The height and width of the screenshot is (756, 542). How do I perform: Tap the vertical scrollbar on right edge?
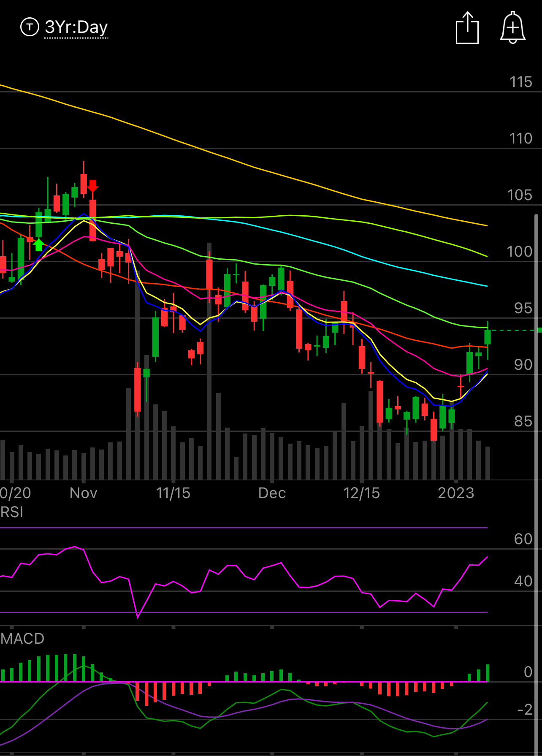click(536, 485)
